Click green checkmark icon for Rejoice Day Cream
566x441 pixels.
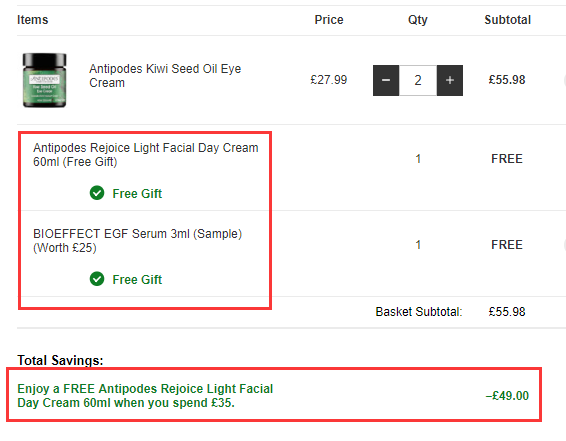(x=97, y=193)
